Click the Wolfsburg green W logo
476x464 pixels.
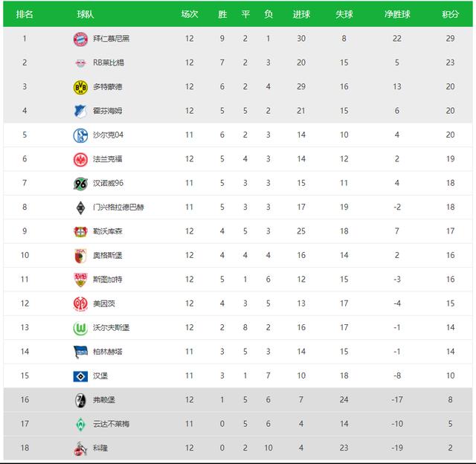[x=80, y=328]
